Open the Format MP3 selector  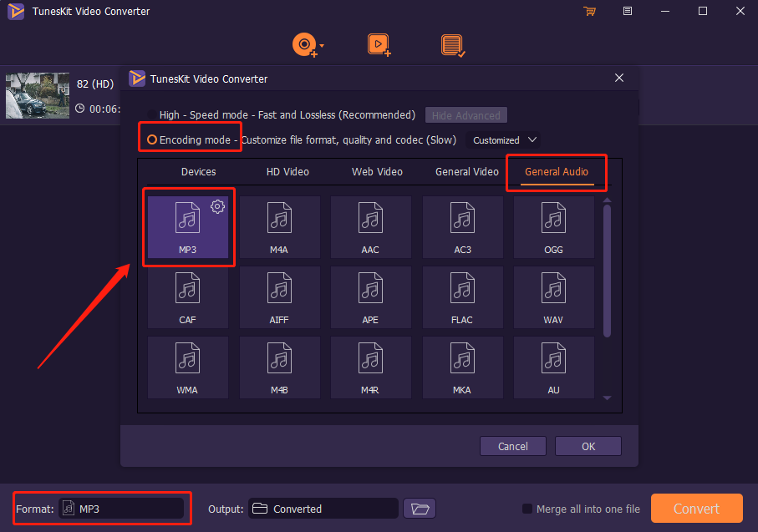click(121, 509)
